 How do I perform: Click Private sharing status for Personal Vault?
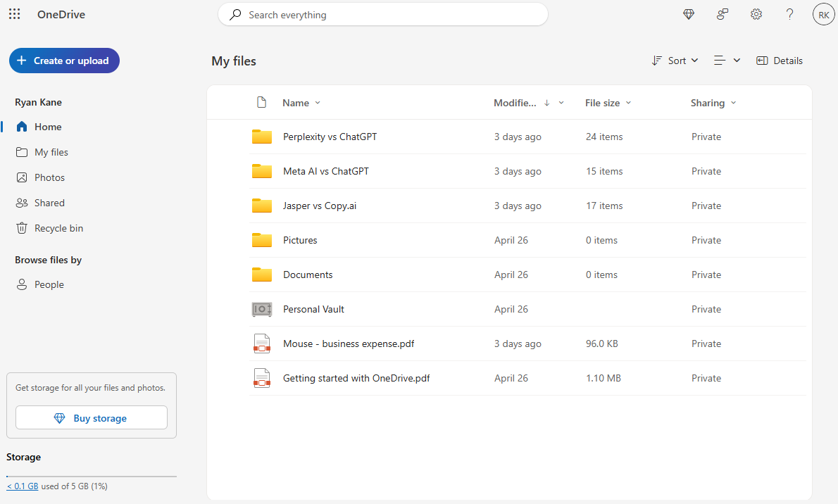pos(706,309)
